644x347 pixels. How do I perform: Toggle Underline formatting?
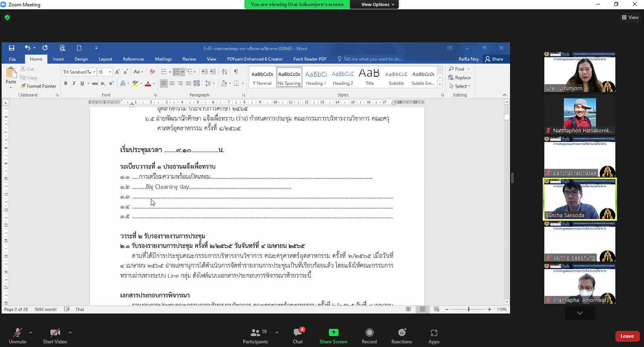tap(82, 84)
